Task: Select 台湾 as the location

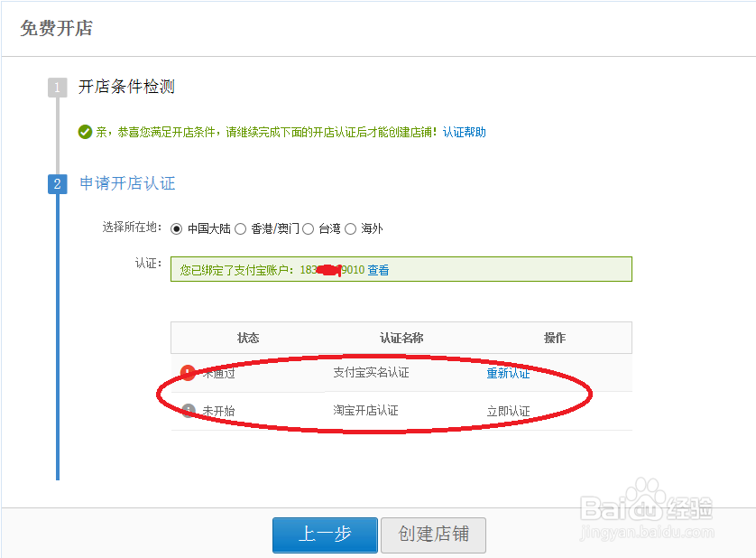Action: click(x=309, y=228)
